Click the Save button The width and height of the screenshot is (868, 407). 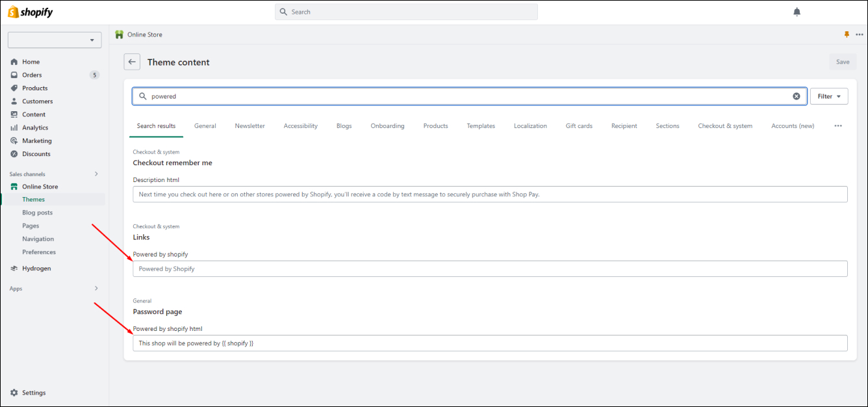click(843, 62)
